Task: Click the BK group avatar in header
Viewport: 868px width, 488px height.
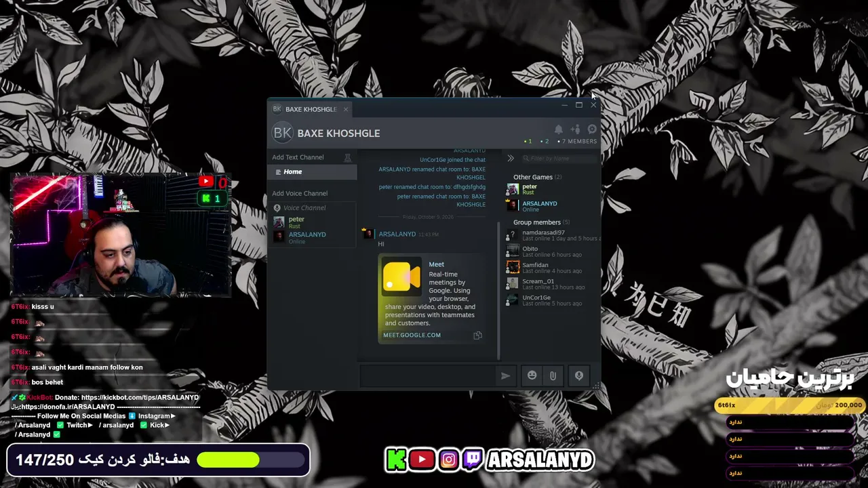Action: (x=283, y=133)
